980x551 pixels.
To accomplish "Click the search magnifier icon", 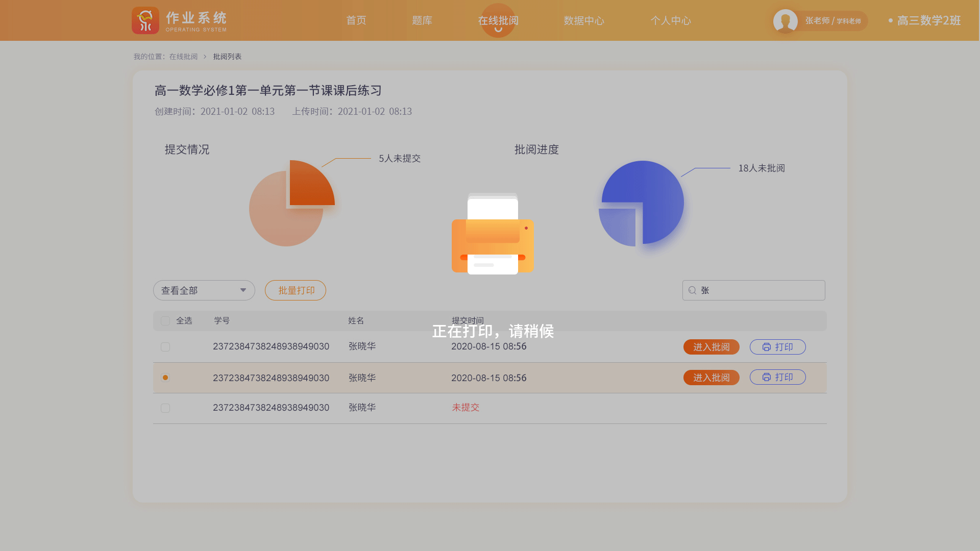I will click(x=692, y=290).
